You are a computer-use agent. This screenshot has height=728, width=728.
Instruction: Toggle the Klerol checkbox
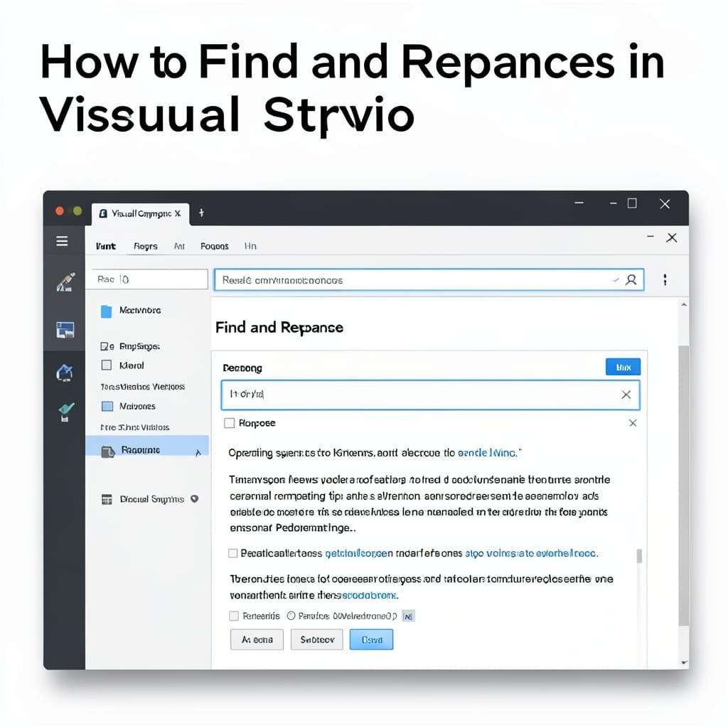point(107,365)
